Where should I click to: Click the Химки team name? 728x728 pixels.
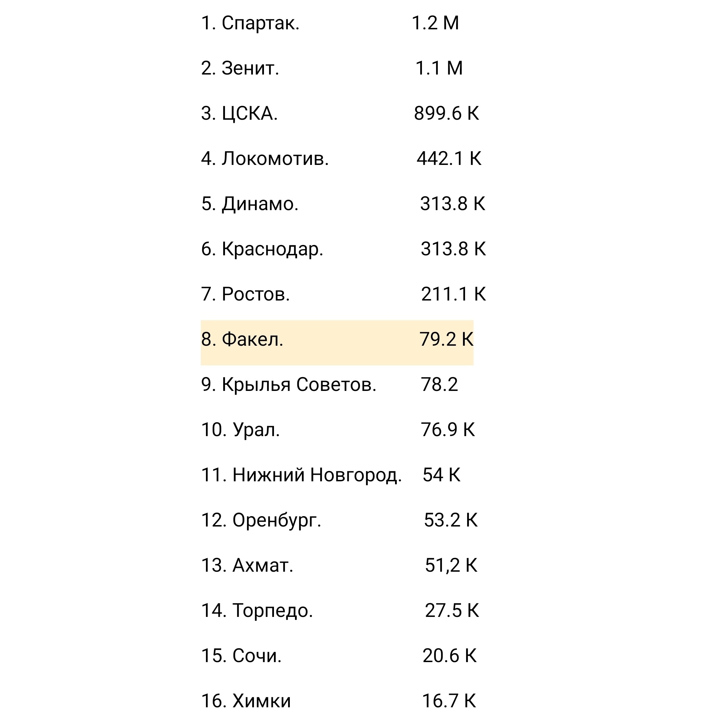click(261, 701)
